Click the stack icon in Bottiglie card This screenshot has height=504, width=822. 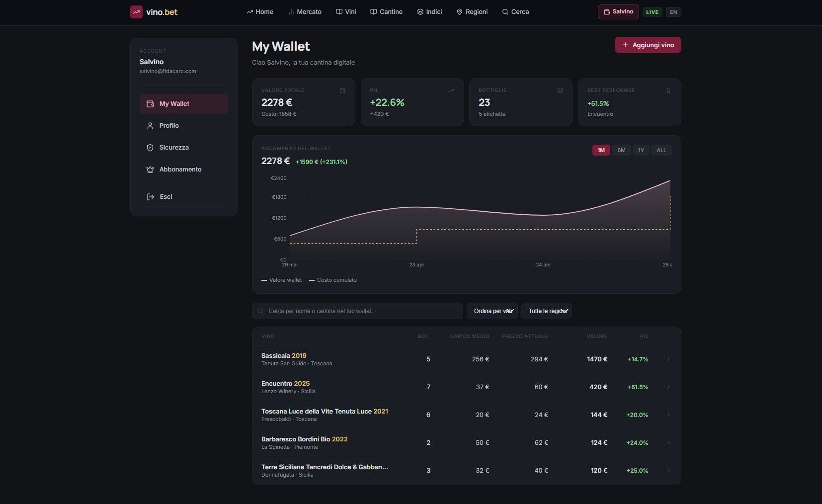[560, 90]
